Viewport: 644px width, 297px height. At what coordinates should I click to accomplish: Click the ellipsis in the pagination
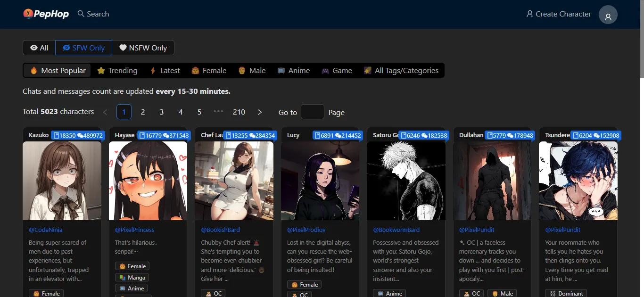pyautogui.click(x=218, y=112)
